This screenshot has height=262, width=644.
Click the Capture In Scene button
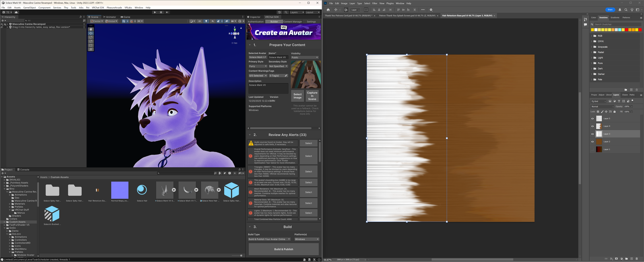[x=312, y=96]
